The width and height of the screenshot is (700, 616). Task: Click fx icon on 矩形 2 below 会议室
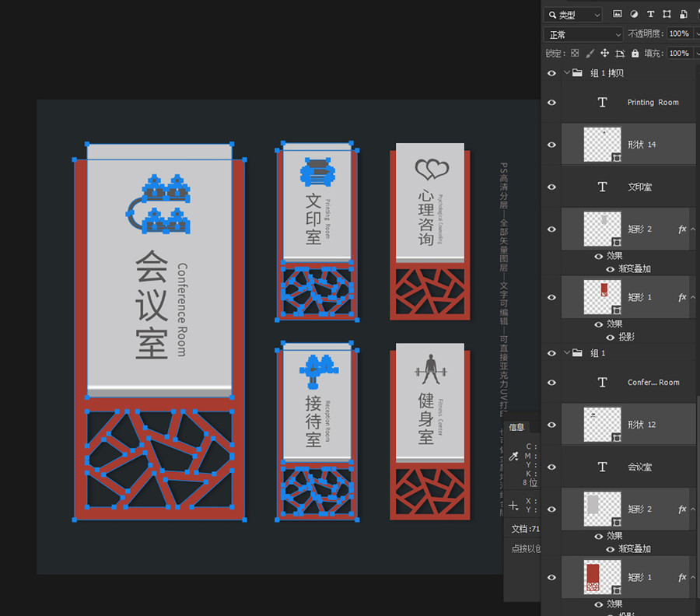(x=682, y=509)
